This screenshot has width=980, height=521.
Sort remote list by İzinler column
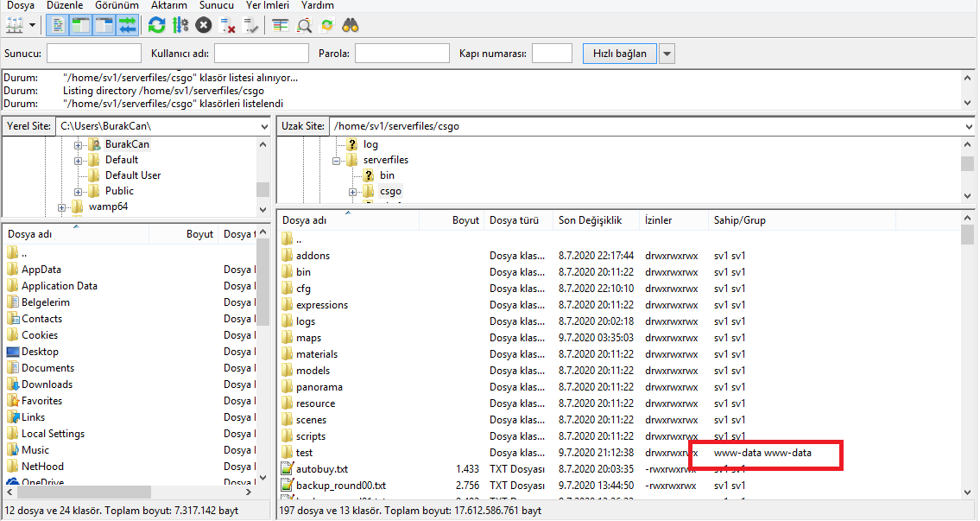coord(674,220)
